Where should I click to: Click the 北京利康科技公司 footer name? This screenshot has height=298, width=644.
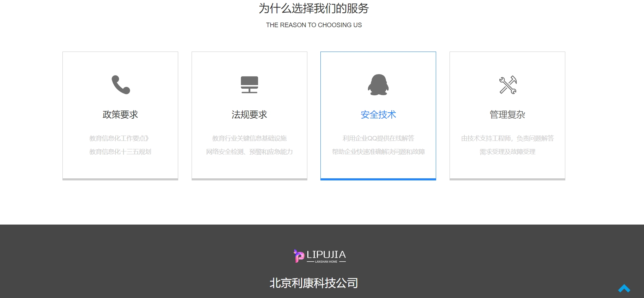[x=314, y=283]
